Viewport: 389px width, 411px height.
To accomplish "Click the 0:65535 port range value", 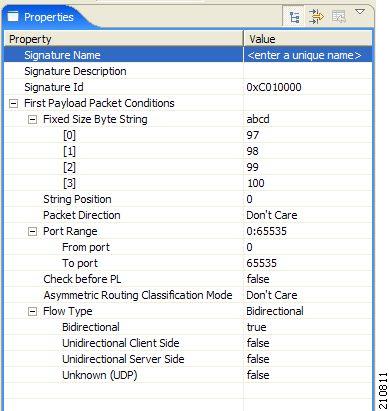I will (x=266, y=231).
